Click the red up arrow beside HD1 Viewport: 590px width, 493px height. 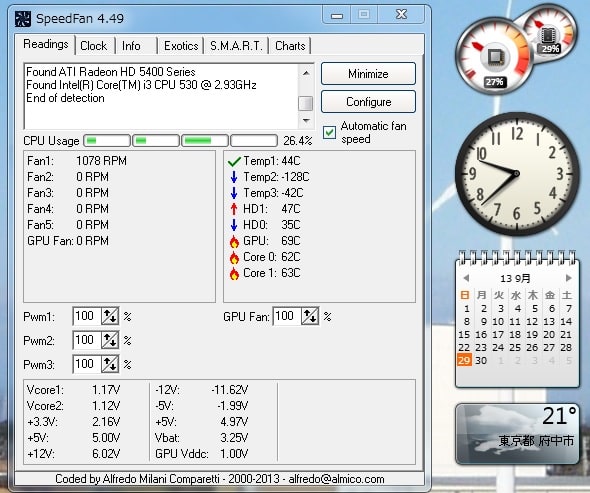pyautogui.click(x=234, y=209)
